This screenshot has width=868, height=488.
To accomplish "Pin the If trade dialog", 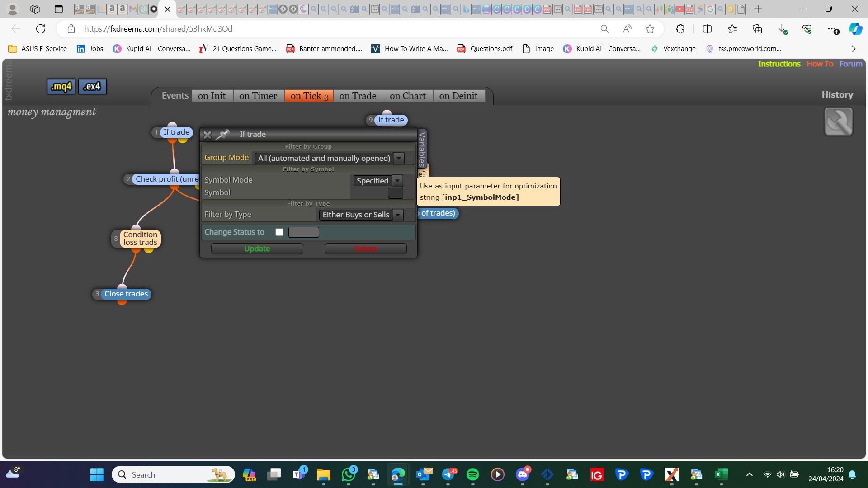I will (x=223, y=134).
